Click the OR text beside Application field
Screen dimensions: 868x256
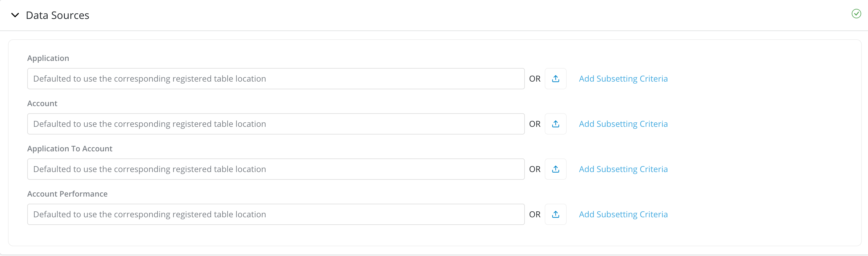[534, 79]
